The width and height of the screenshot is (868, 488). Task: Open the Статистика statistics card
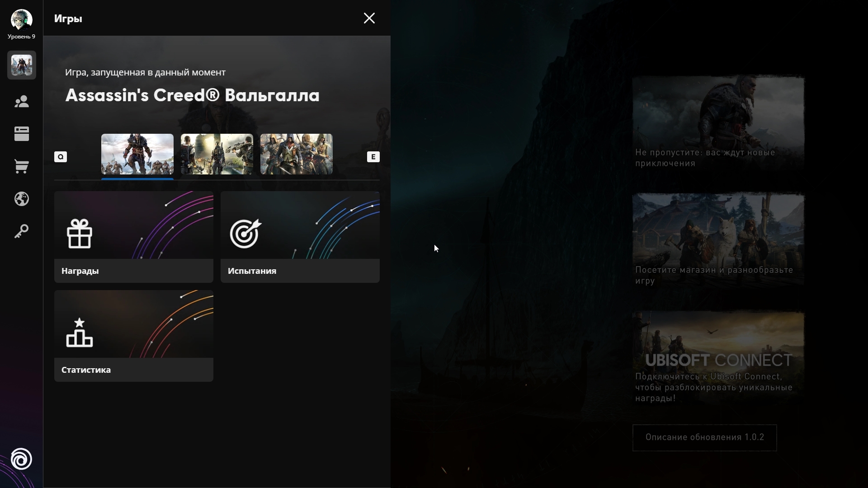(x=133, y=336)
